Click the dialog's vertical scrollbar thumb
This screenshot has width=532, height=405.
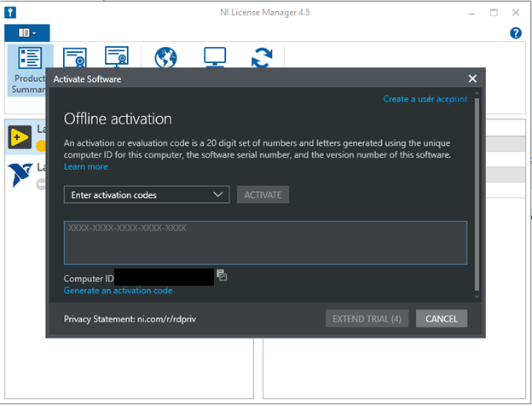coord(477,194)
